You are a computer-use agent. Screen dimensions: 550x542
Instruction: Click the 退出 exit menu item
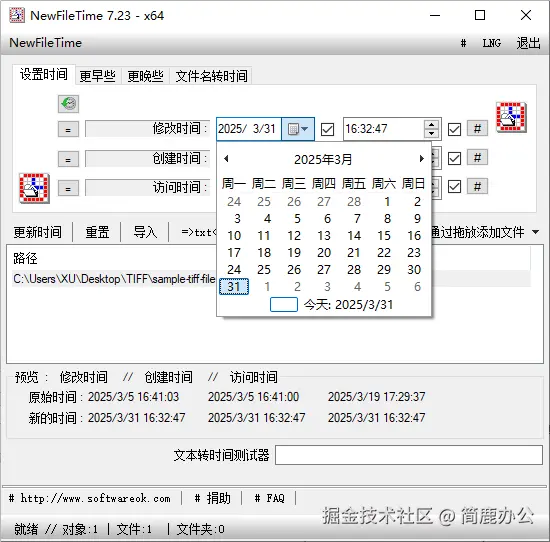click(x=528, y=43)
